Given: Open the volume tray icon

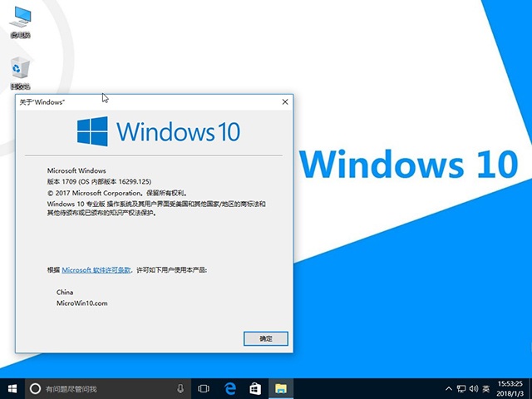Looking at the screenshot, I should [474, 388].
